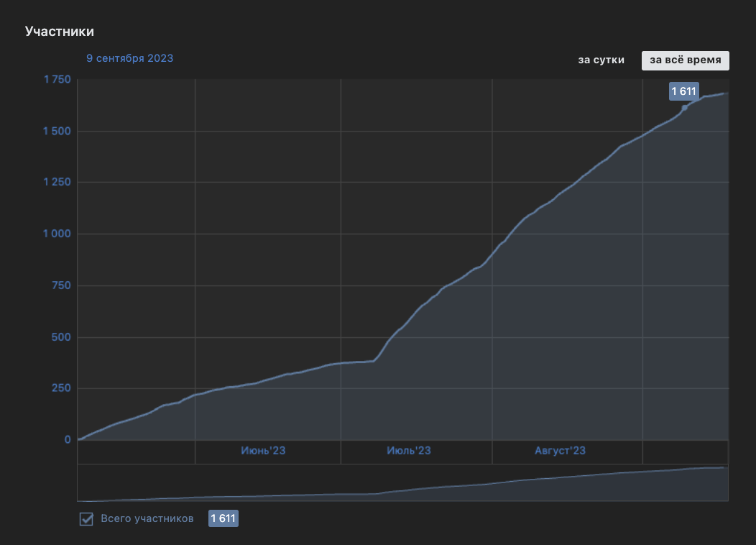Click the unlabeled September segment of the month axis
The height and width of the screenshot is (545, 756).
(x=685, y=452)
